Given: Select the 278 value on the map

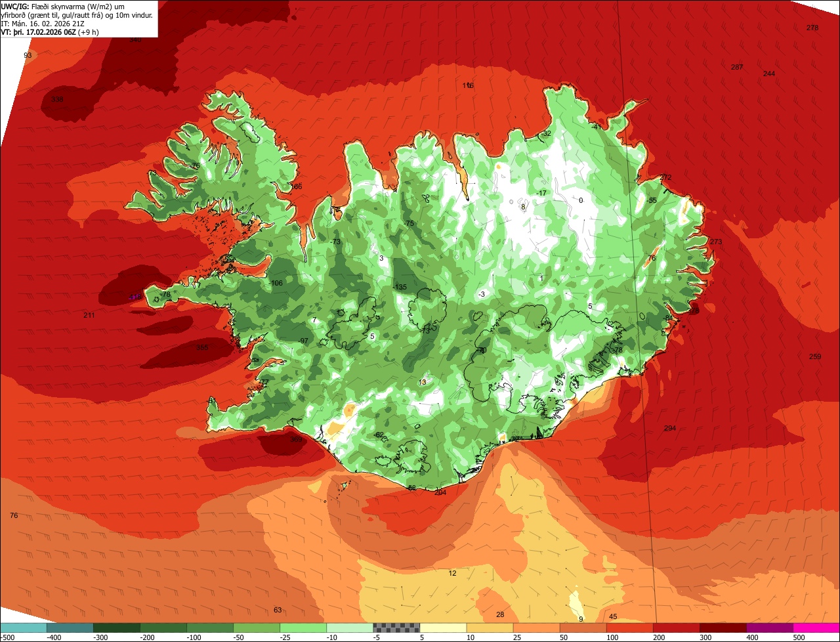Looking at the screenshot, I should (812, 28).
